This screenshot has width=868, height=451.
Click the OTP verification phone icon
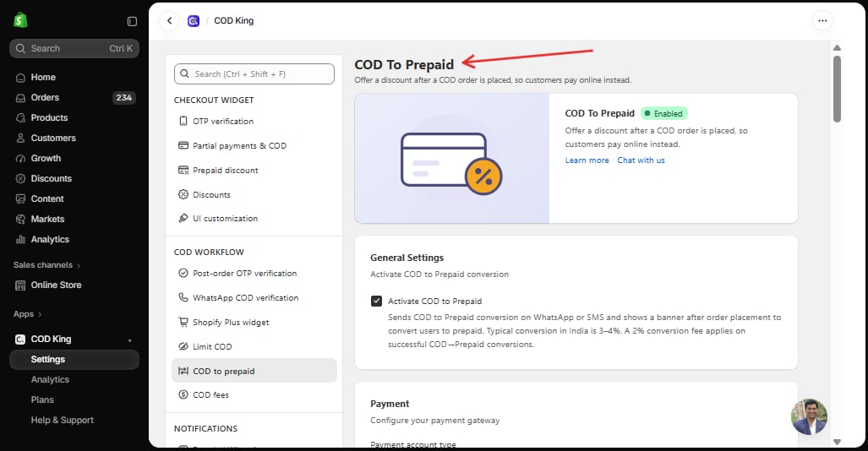tap(183, 121)
